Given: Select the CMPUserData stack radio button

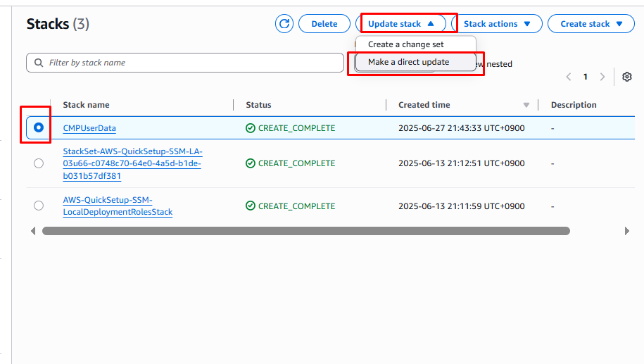Looking at the screenshot, I should [x=39, y=127].
